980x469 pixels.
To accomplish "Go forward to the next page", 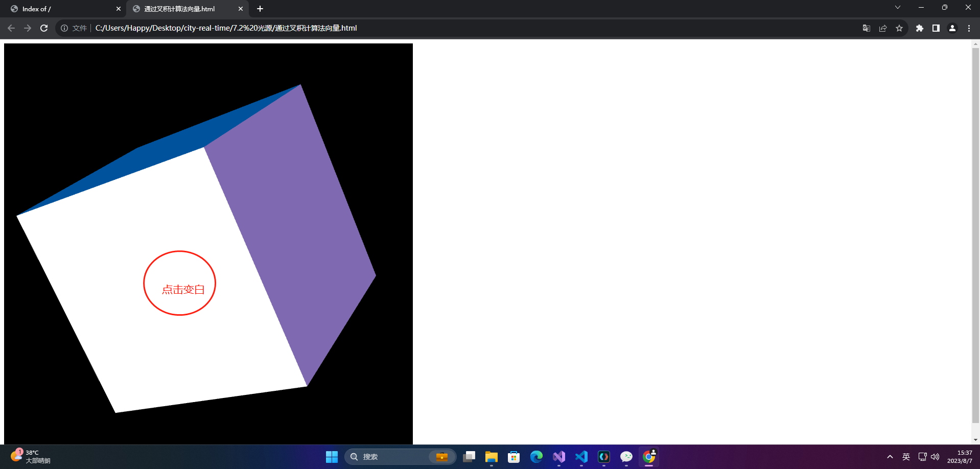I will tap(28, 28).
